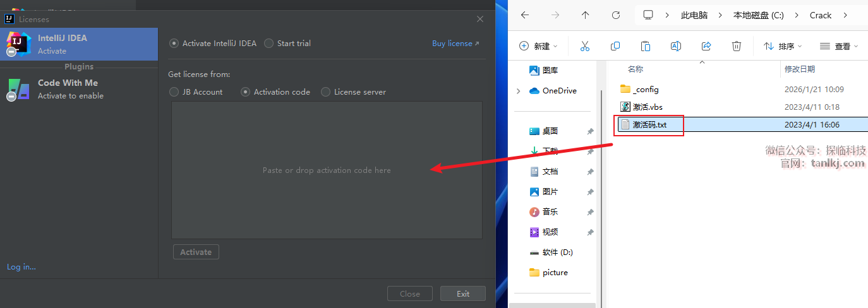Click the cut scissors icon in Explorer toolbar
Viewport: 868px width, 308px height.
coord(584,46)
